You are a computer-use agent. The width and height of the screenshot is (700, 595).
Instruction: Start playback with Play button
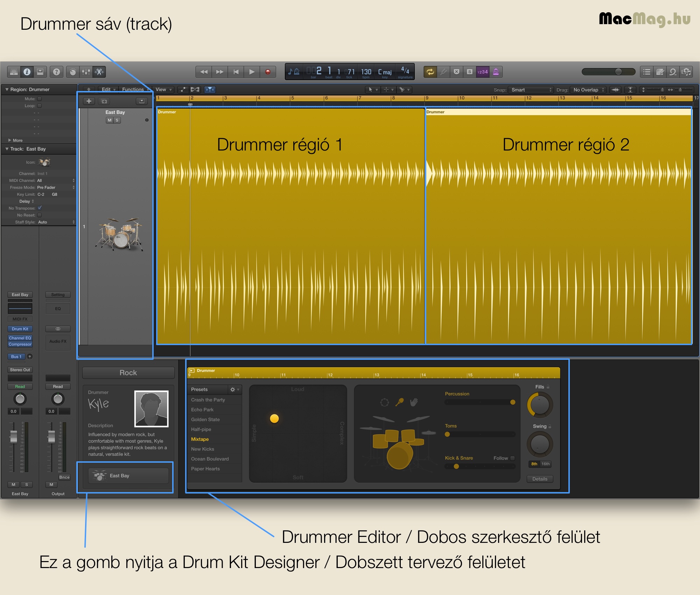click(x=252, y=72)
